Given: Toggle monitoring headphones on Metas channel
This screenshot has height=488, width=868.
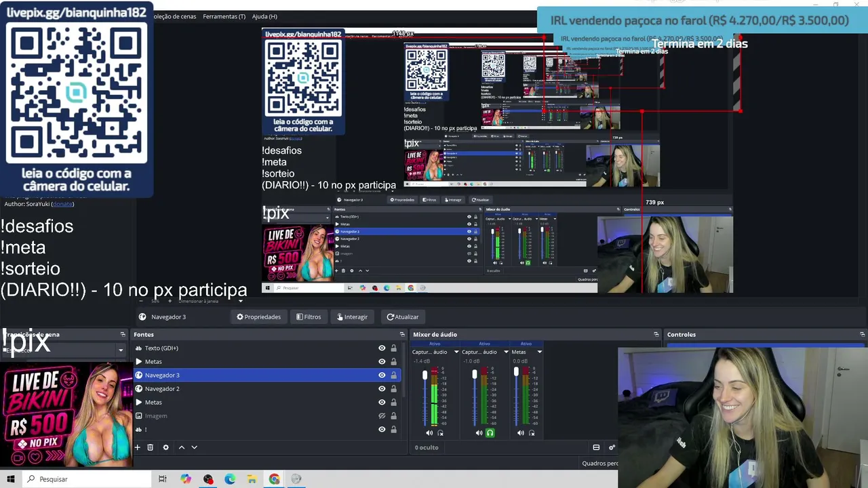Looking at the screenshot, I should 532,432.
